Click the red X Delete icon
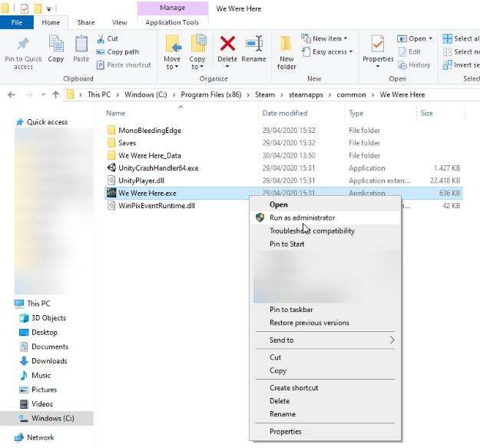Image resolution: width=480 pixels, height=448 pixels. [x=227, y=44]
